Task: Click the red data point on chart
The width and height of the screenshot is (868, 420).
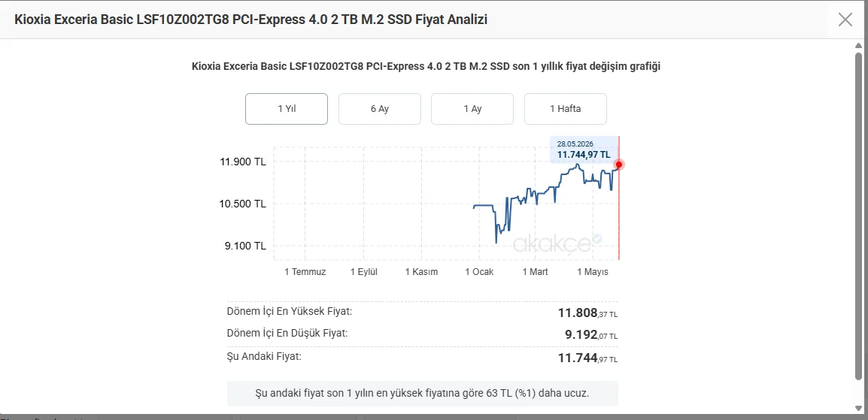Action: [619, 165]
